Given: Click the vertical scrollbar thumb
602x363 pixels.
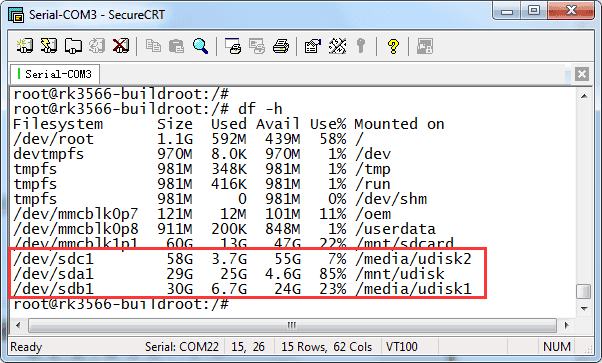Looking at the screenshot, I should 584,291.
